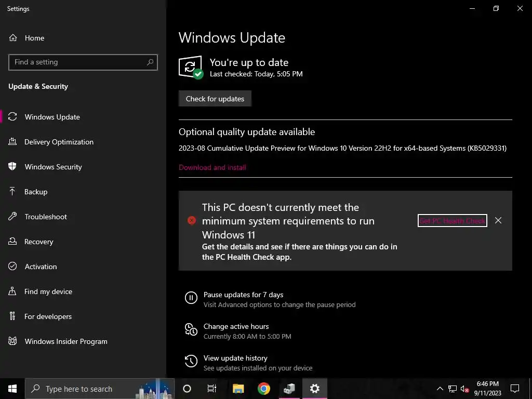Click the Update & Security heading
The image size is (532, 399).
[x=38, y=87]
